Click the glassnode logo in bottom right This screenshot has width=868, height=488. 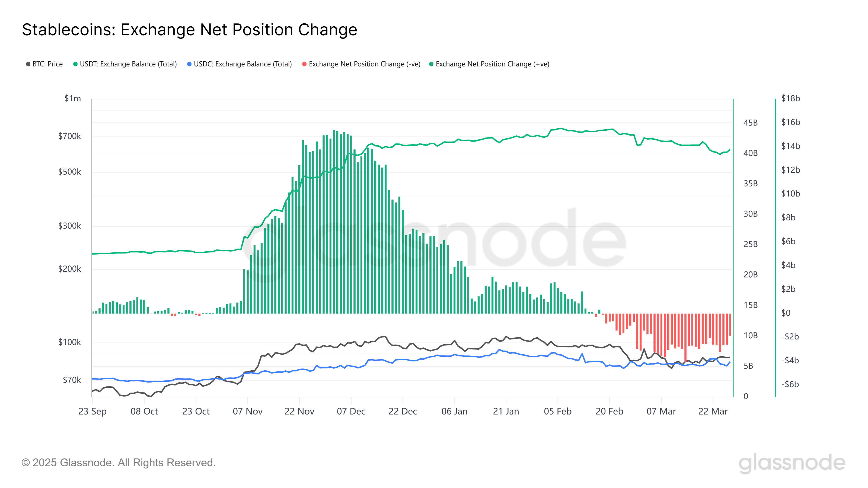(792, 463)
